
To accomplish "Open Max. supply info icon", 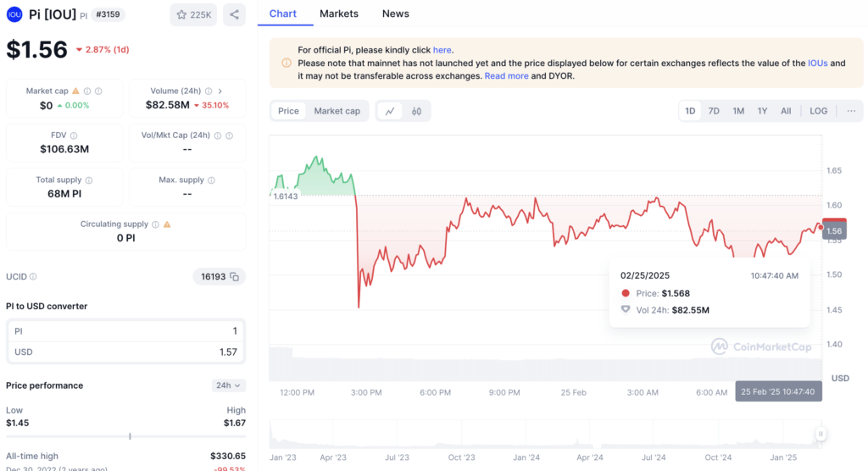I will (x=211, y=180).
